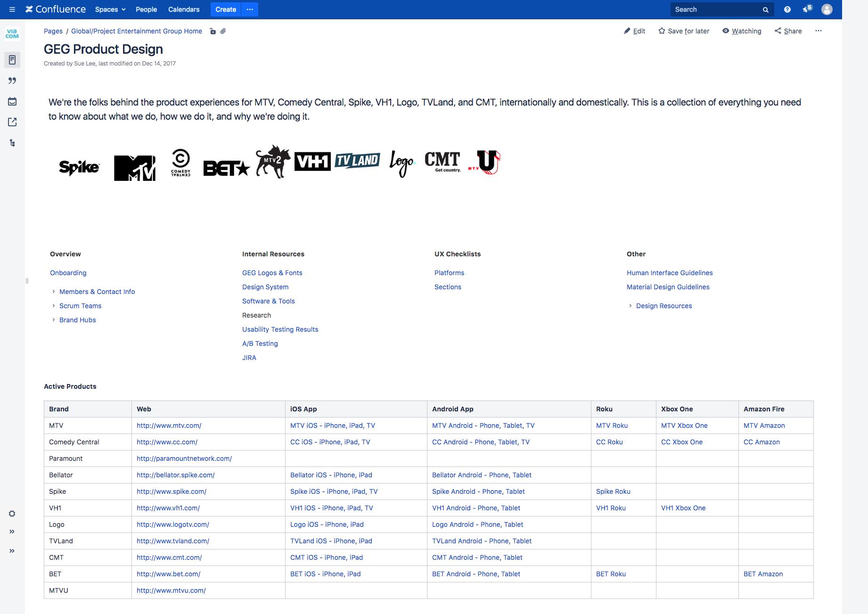Screen dimensions: 868x614
Task: Open more page actions ellipsis
Action: pos(819,31)
